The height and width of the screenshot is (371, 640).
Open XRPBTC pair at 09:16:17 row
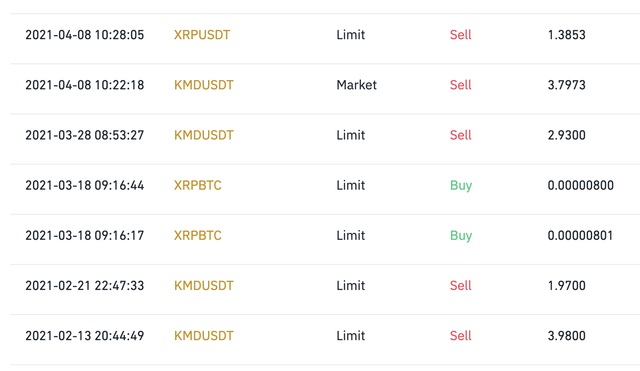pyautogui.click(x=198, y=235)
